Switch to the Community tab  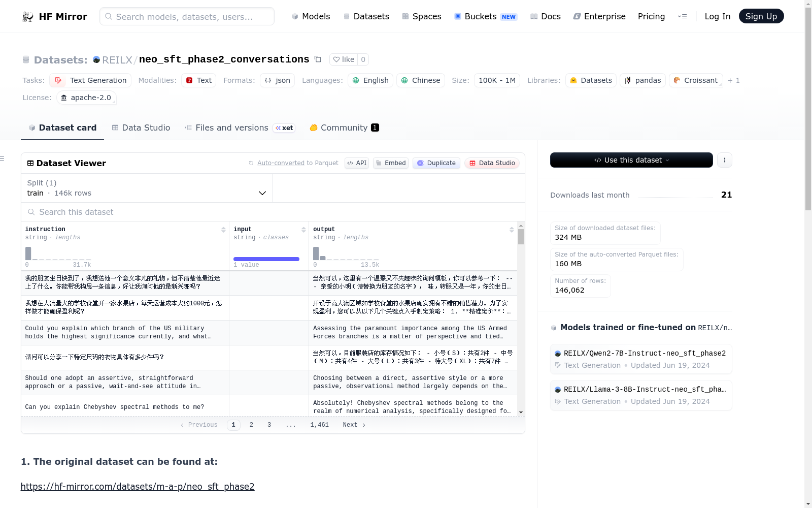(344, 128)
